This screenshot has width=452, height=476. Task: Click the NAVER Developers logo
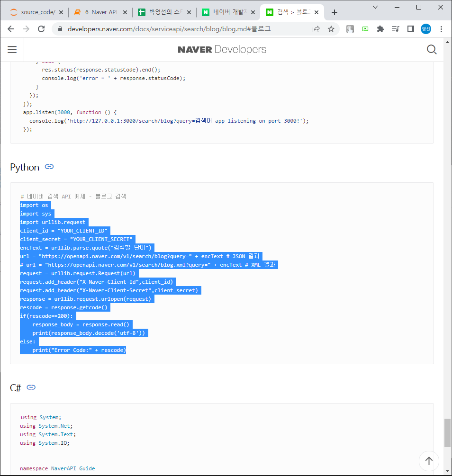click(x=222, y=49)
